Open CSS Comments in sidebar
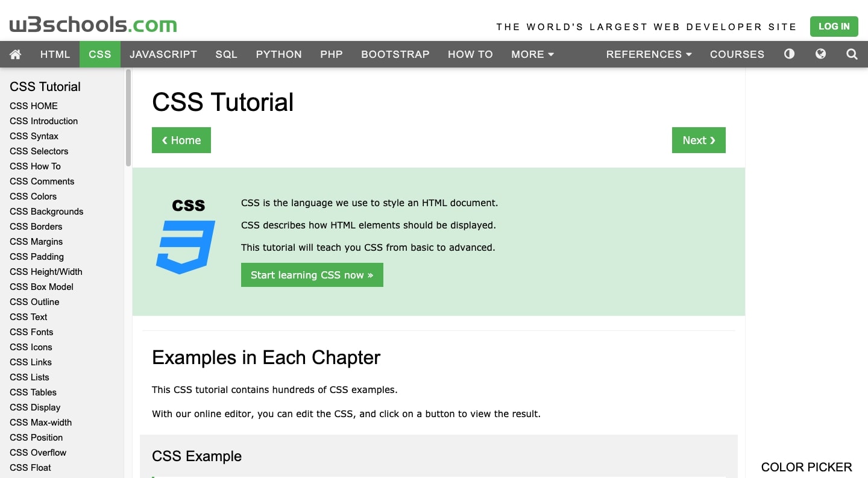Viewport: 868px width, 478px height. point(42,181)
